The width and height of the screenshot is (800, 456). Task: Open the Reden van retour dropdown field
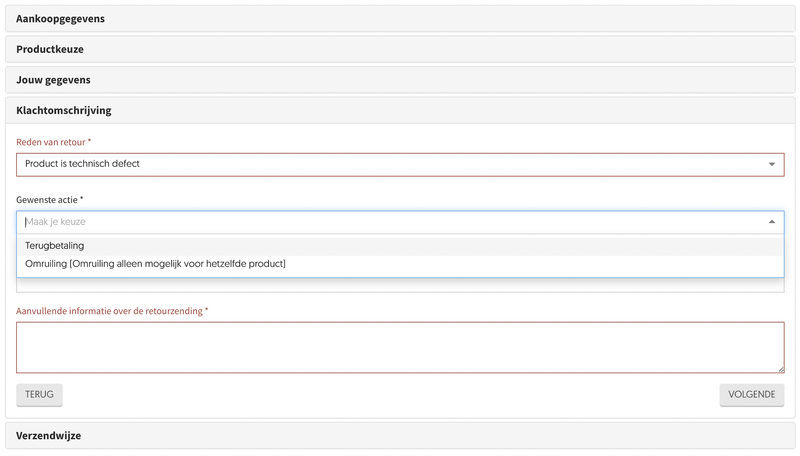point(390,164)
